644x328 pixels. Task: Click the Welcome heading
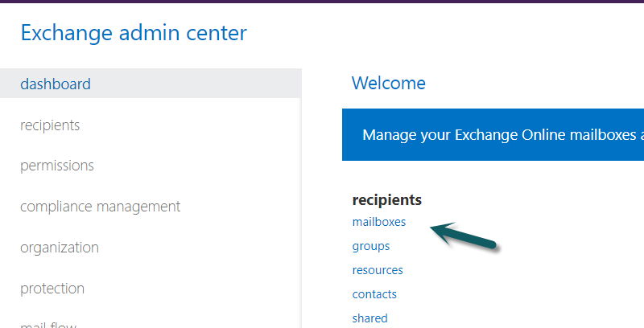(x=389, y=84)
